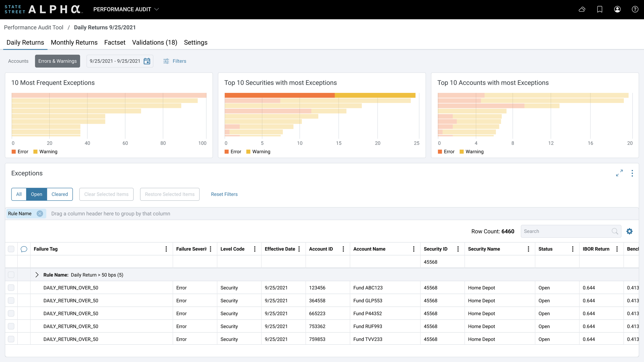Select the Cleared exceptions filter button
Viewport: 644px width, 362px height.
pyautogui.click(x=60, y=194)
